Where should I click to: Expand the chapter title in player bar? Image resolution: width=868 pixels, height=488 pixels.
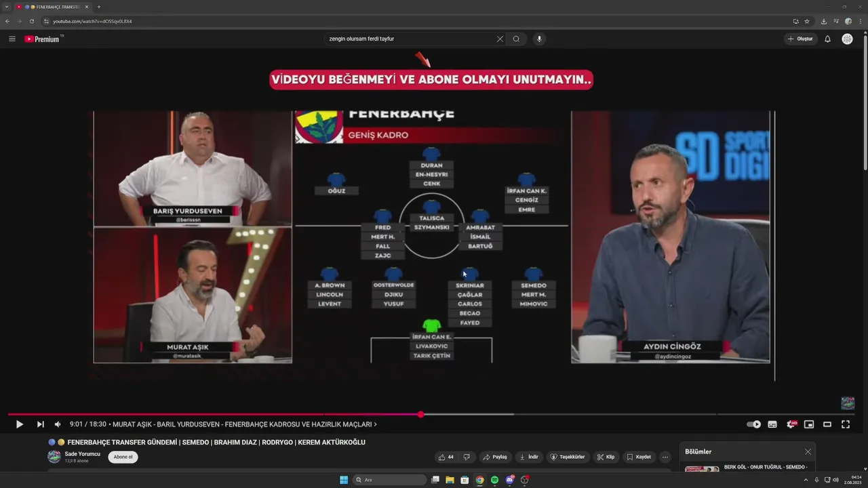coord(245,424)
